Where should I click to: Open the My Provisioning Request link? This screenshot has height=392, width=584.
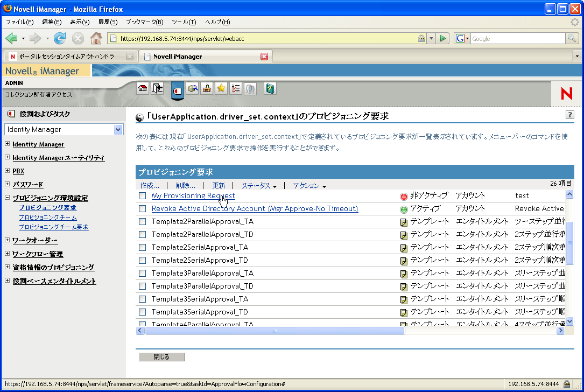click(x=193, y=195)
